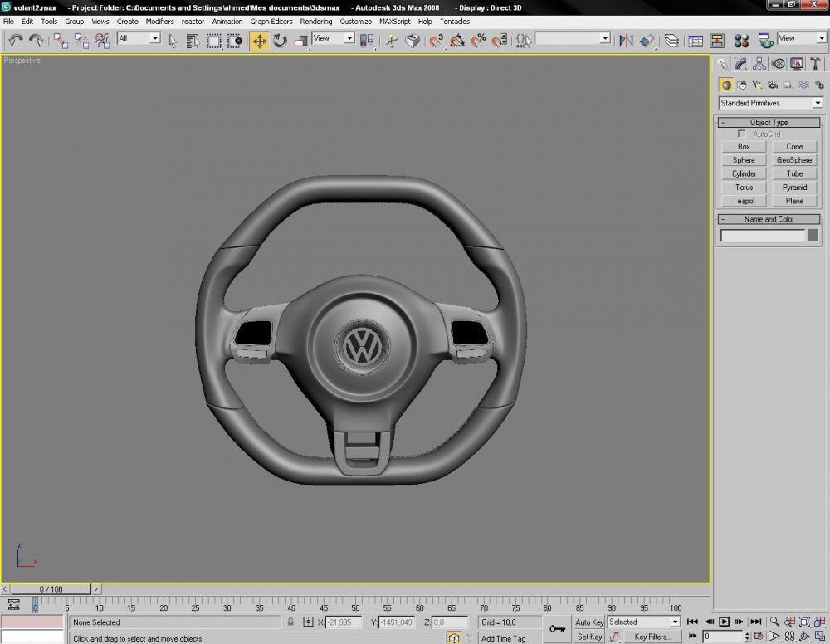This screenshot has width=830, height=644.
Task: Open the Layer Manager icon
Action: 671,41
